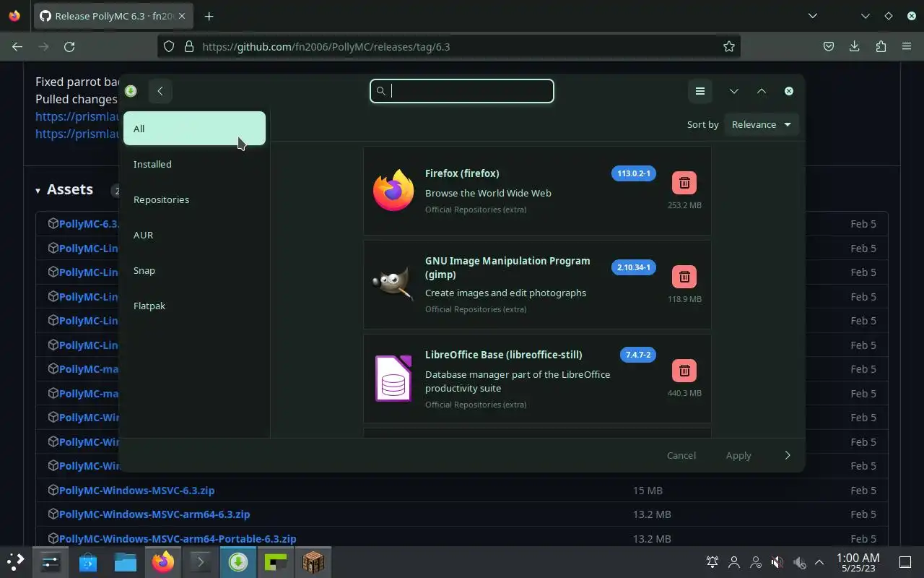Viewport: 924px width, 578px height.
Task: Download PollyMC-Windows-MSVC-arm64-6.3.zip
Action: click(154, 514)
